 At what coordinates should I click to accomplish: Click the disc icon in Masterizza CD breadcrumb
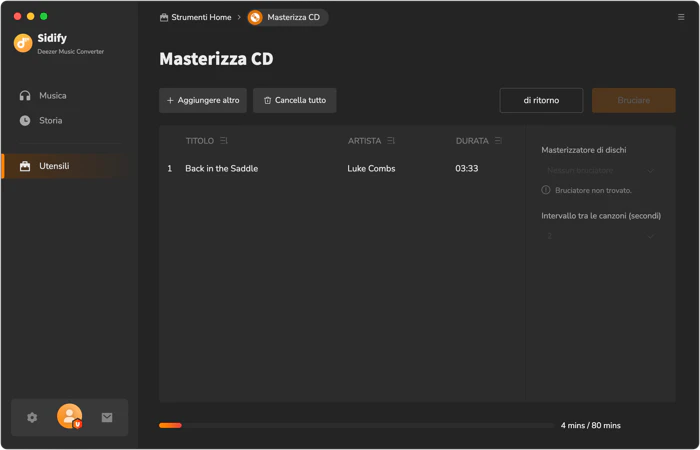[x=255, y=17]
